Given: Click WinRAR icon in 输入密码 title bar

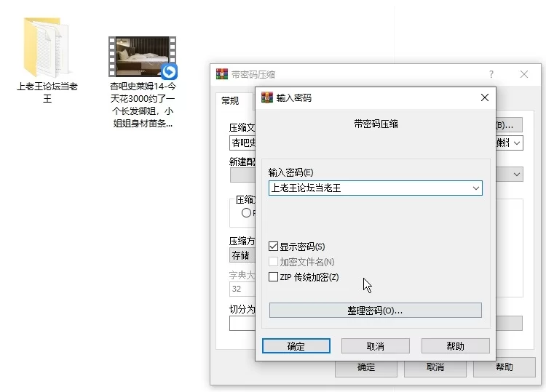Looking at the screenshot, I should coord(267,97).
